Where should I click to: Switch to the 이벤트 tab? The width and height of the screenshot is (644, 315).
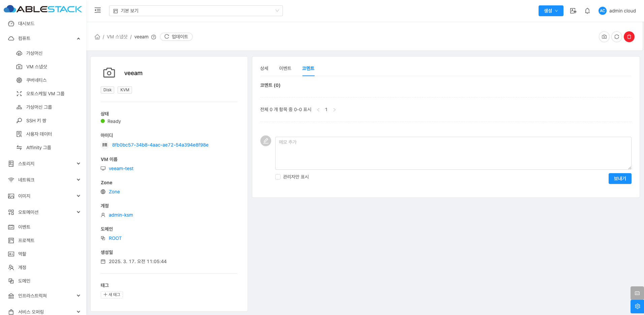coord(285,68)
